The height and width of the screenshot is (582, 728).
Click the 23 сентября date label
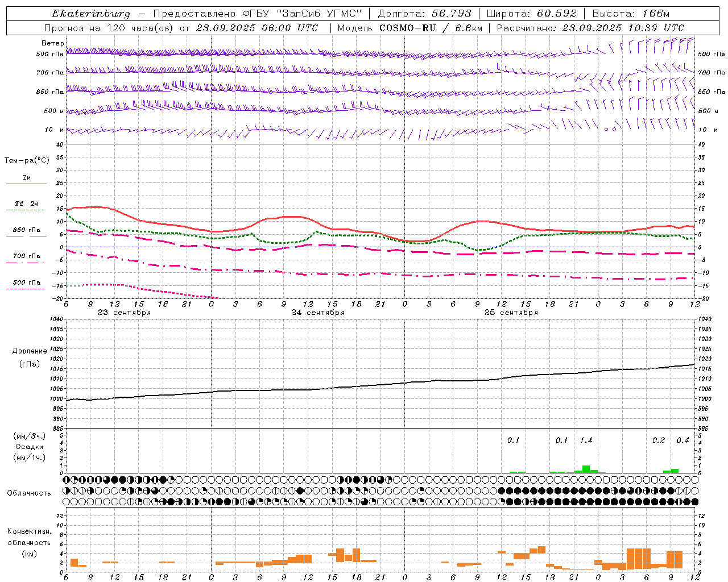(124, 313)
